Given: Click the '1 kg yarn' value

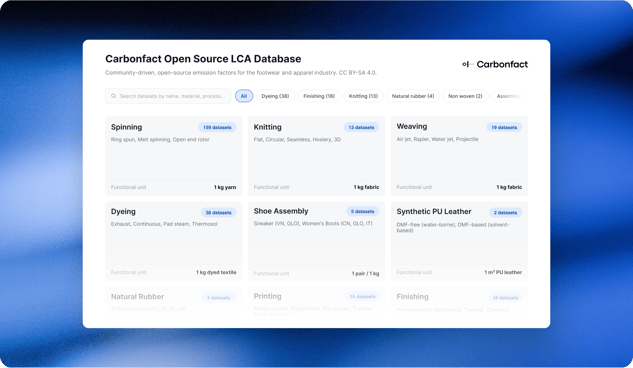Looking at the screenshot, I should point(225,187).
